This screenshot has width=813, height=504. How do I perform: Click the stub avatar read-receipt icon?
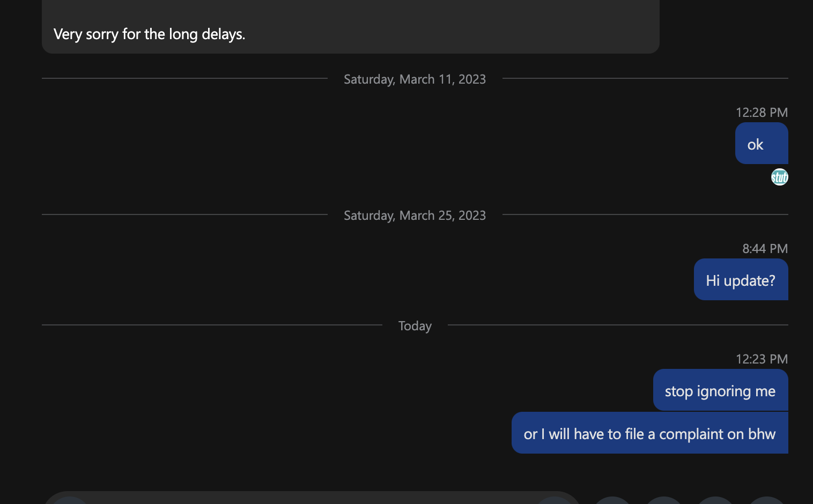point(780,177)
